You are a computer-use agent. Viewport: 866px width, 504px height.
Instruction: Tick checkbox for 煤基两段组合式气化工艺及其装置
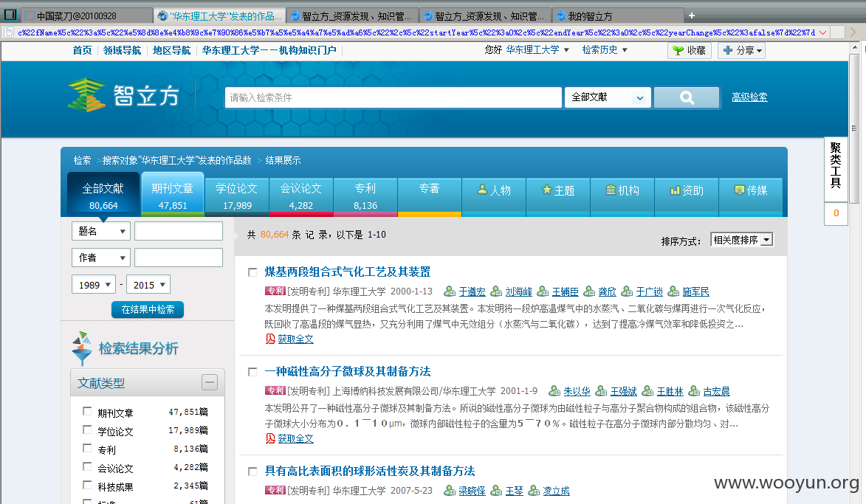pyautogui.click(x=252, y=272)
